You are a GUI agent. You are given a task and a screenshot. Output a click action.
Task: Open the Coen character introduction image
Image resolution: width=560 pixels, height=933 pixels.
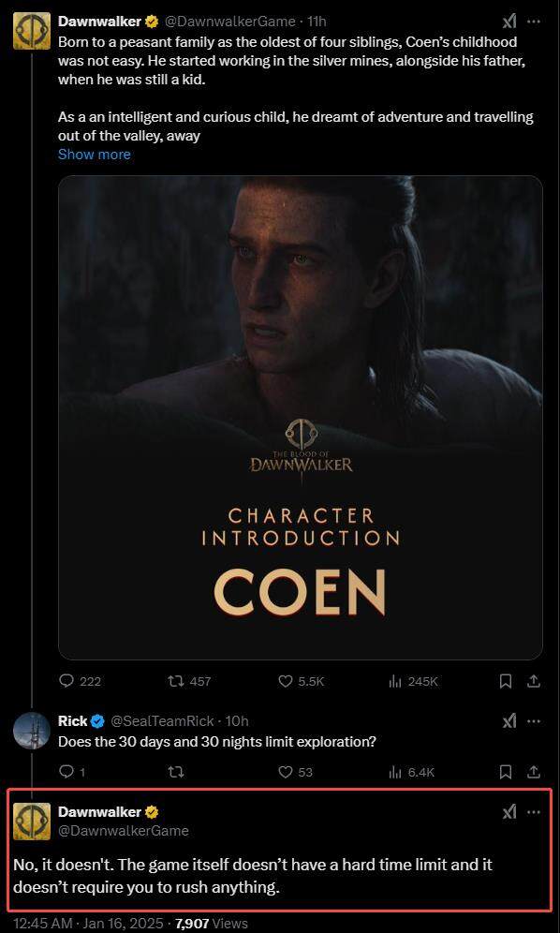coord(301,417)
